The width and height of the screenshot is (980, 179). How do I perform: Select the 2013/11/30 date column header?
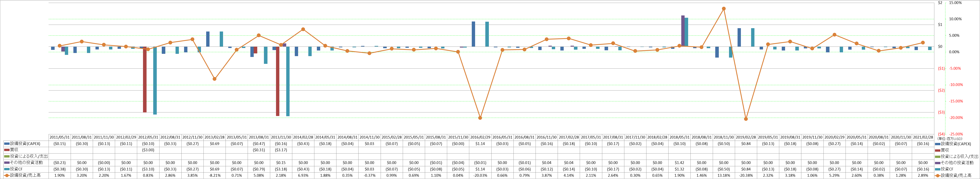(281, 137)
